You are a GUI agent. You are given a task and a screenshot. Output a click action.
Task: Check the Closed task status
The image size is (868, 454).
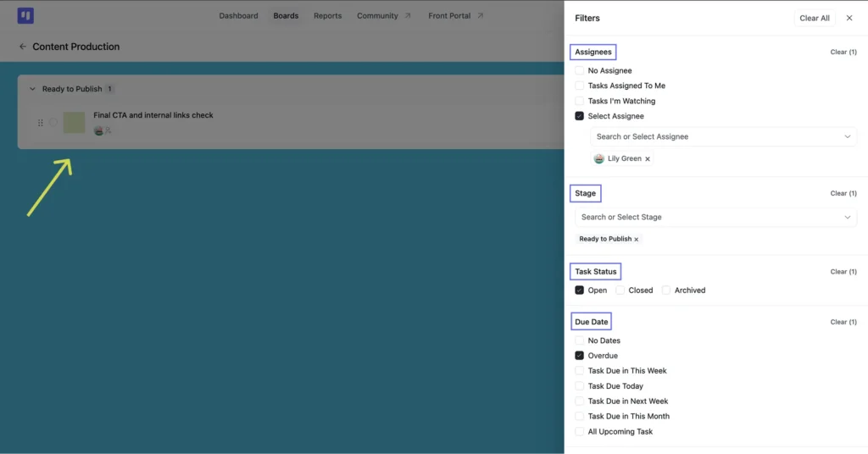tap(620, 291)
